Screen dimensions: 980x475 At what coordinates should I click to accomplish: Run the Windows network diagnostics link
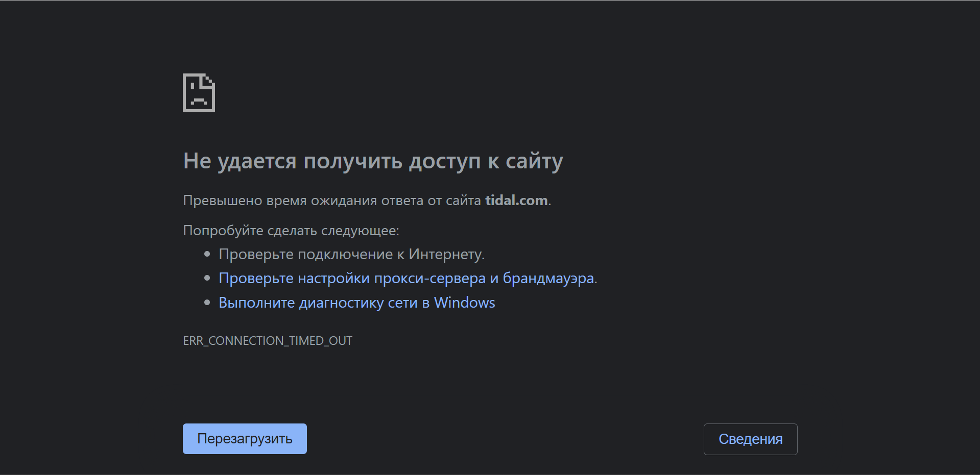pyautogui.click(x=356, y=303)
